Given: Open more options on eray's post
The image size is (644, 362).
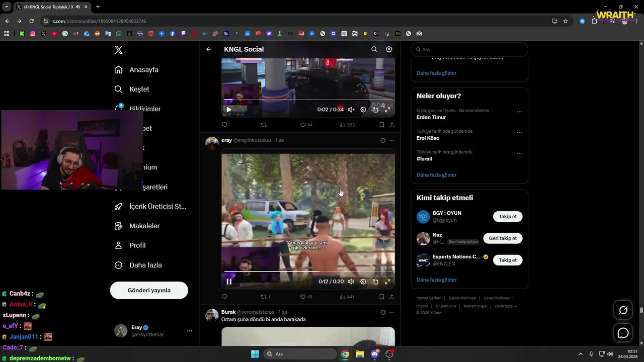Looking at the screenshot, I should coord(392,140).
